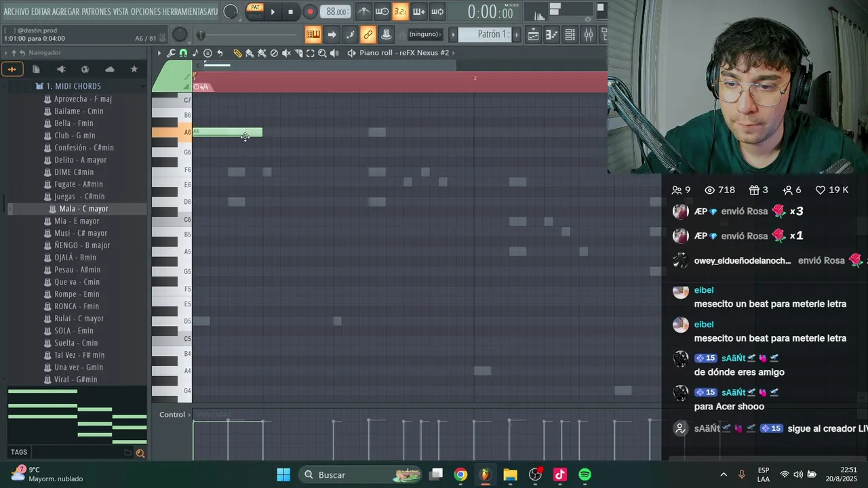Click the browser cloud tab icon
Viewport: 868px width, 488px height.
109,69
